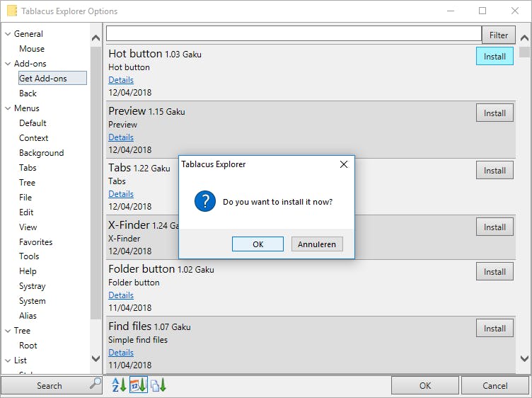Click the tree panel scroll up arrow
The image size is (532, 398).
click(x=96, y=38)
